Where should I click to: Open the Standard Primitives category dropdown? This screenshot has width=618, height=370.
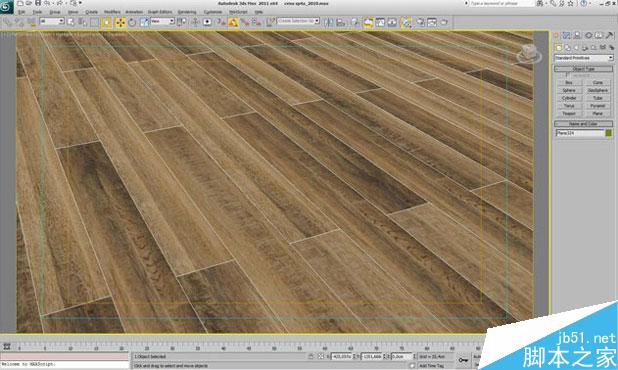click(584, 58)
